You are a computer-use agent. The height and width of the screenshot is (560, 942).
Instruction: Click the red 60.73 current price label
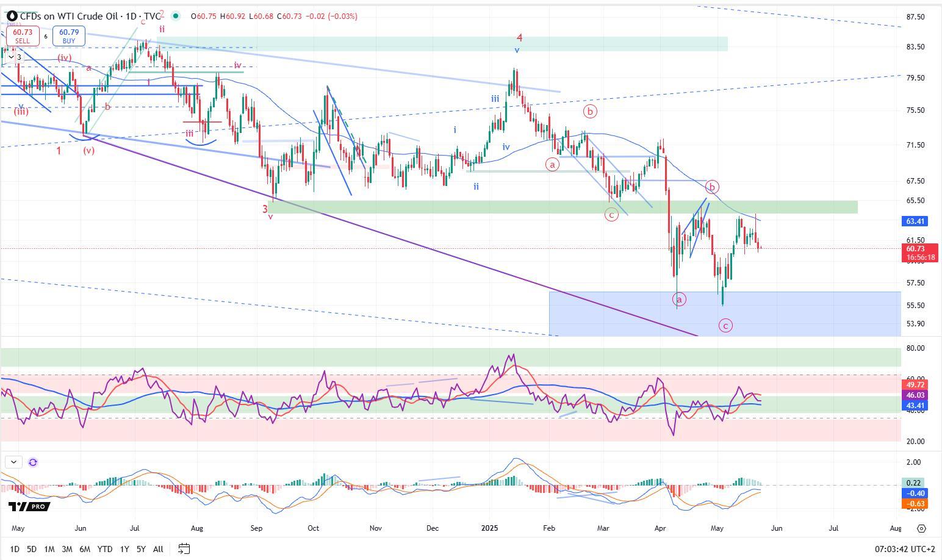pyautogui.click(x=919, y=253)
